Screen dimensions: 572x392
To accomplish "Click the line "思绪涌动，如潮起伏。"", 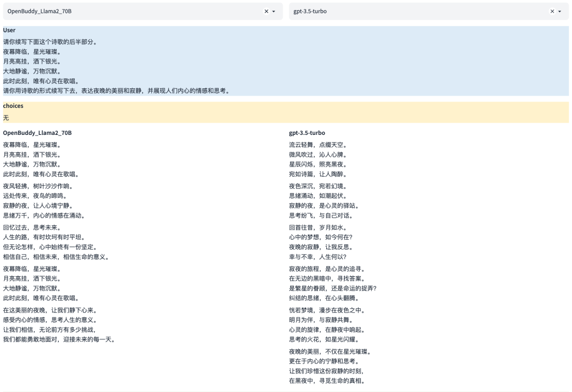I will [319, 196].
